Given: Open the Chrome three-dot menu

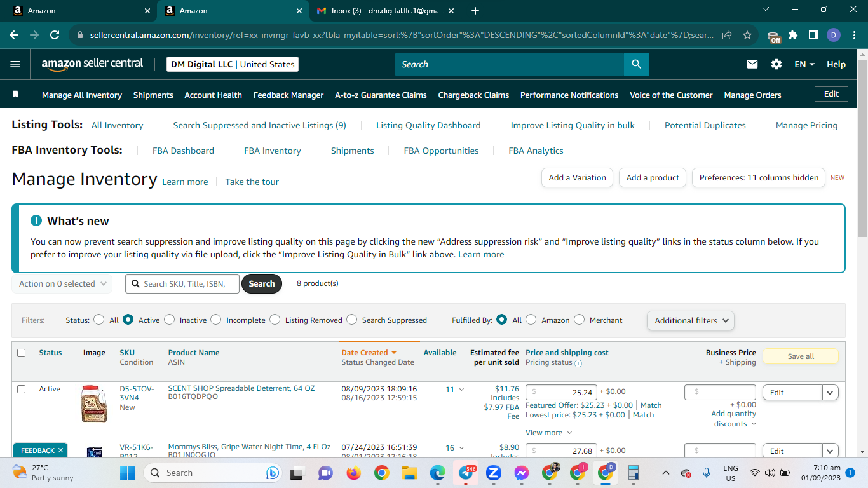Looking at the screenshot, I should (853, 35).
